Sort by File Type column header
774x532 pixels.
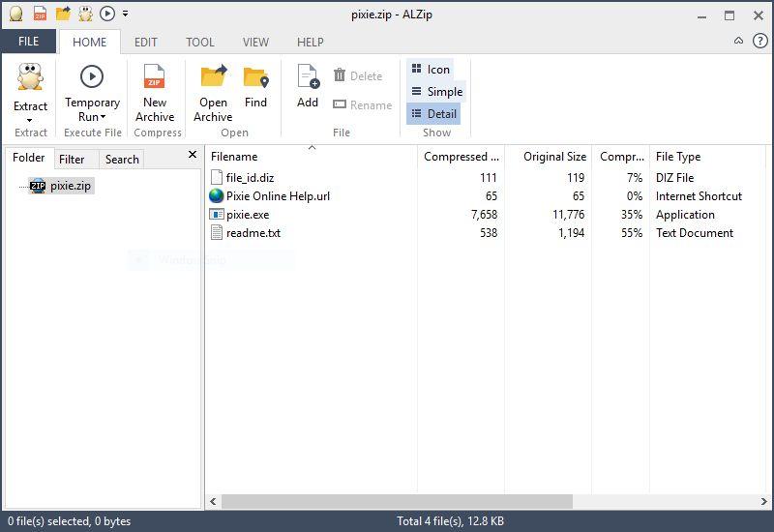[706, 157]
